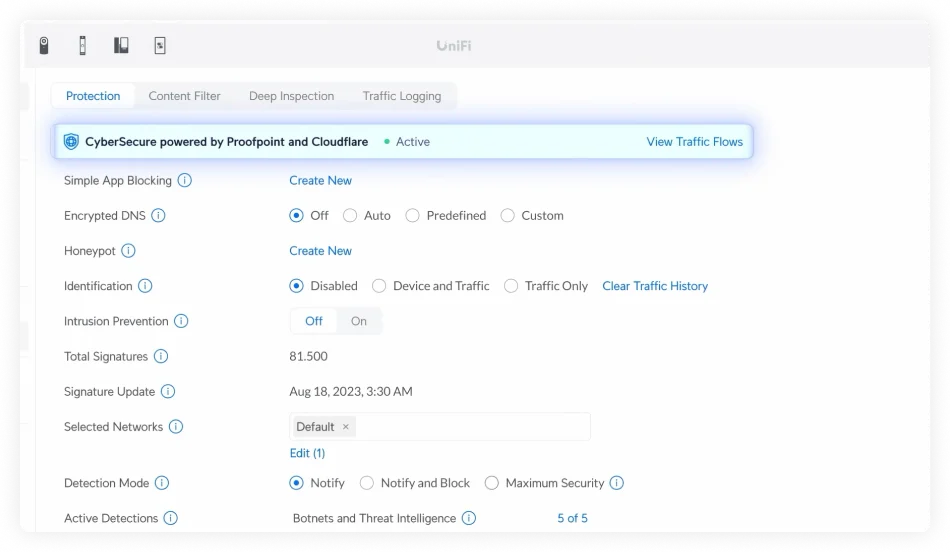Viewport: 950px width, 552px height.
Task: Select Encrypted DNS Custom option
Action: coord(507,216)
